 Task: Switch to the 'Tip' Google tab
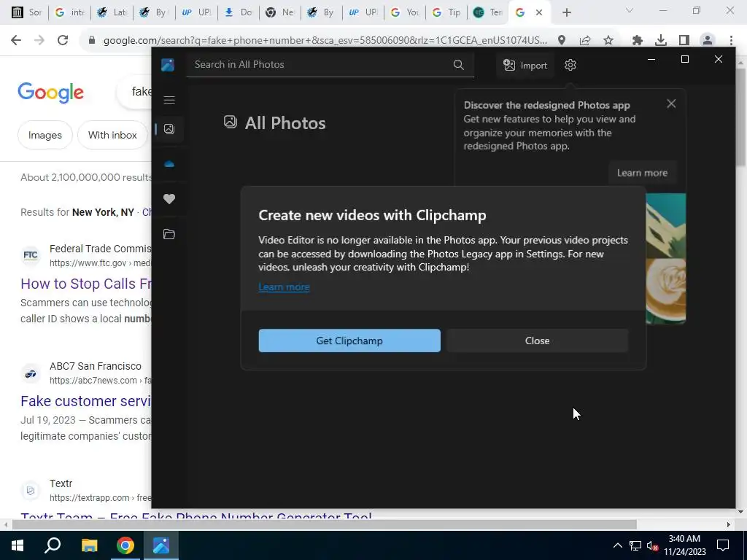[446, 12]
